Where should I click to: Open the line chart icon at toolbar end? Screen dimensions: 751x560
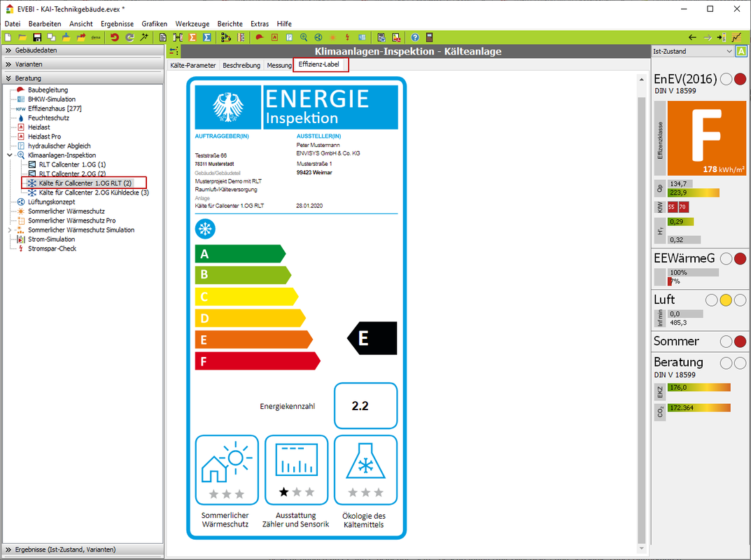[x=736, y=37]
